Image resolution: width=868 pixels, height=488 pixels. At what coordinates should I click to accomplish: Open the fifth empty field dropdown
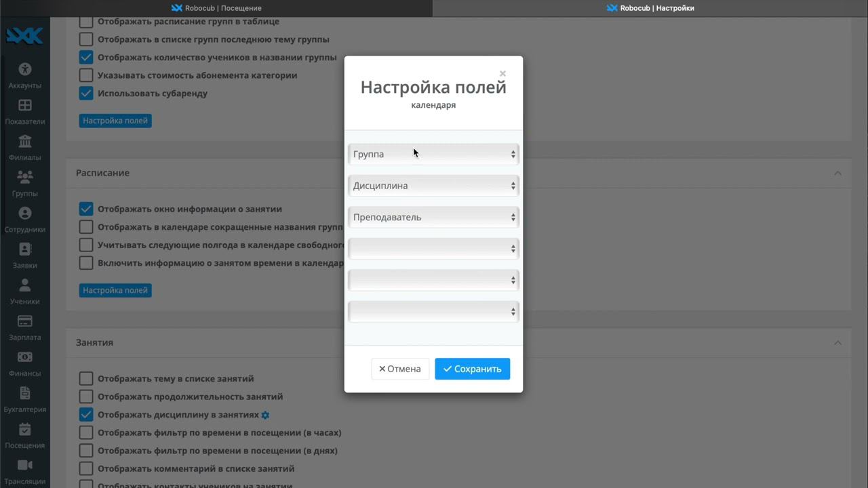click(x=433, y=280)
